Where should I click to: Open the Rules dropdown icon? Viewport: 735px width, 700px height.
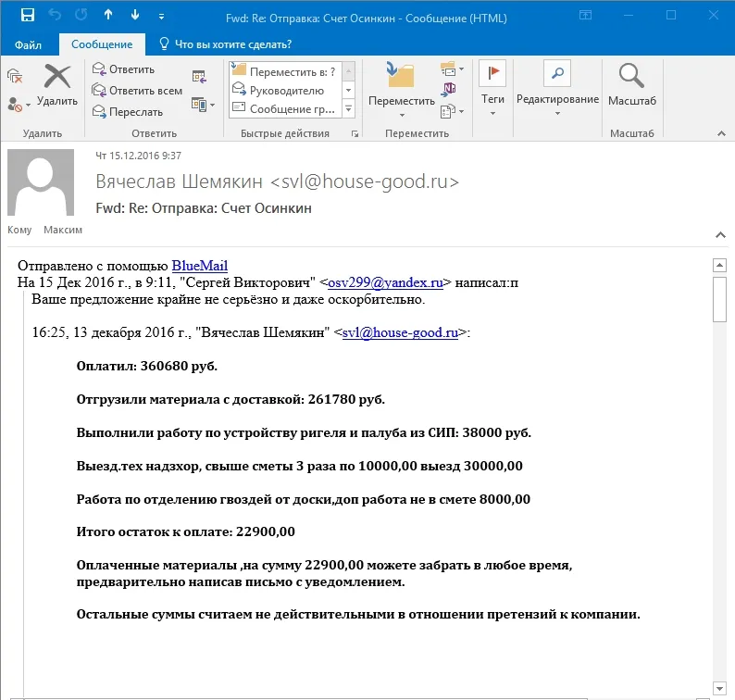click(452, 69)
